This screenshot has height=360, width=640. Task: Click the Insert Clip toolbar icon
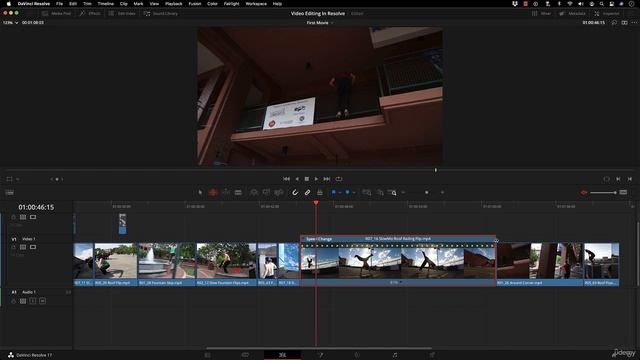254,192
